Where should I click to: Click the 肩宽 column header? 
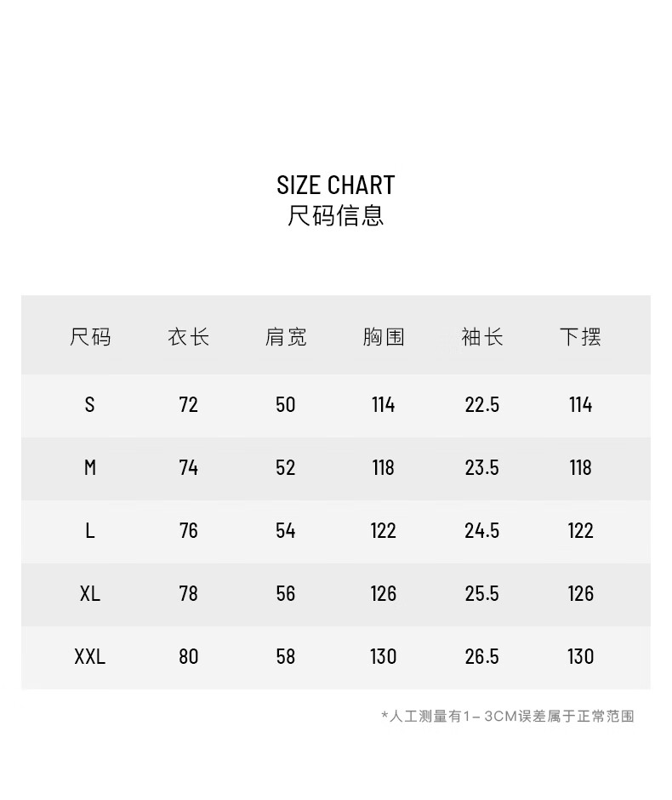(x=286, y=337)
